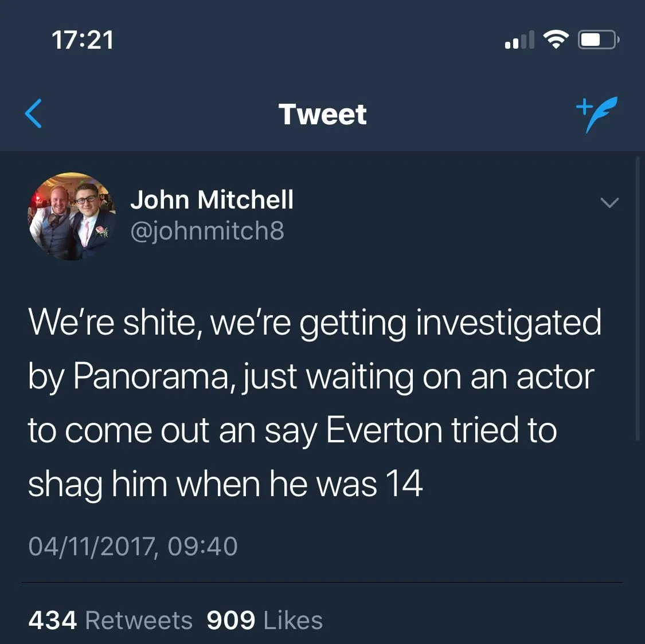Image resolution: width=645 pixels, height=644 pixels.
Task: Tap the 17:21 clock in status bar
Action: (83, 40)
